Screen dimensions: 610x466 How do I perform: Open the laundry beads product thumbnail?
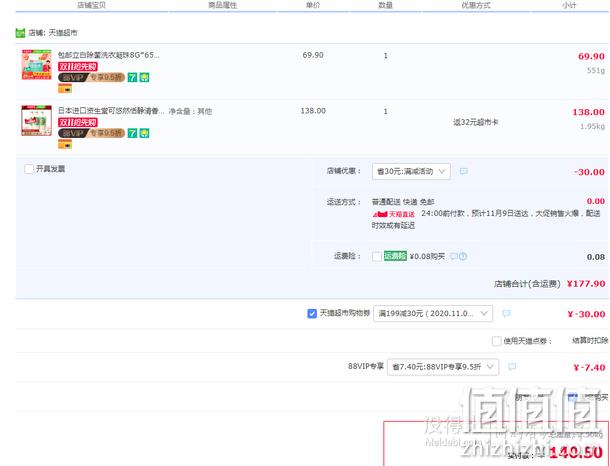point(36,65)
